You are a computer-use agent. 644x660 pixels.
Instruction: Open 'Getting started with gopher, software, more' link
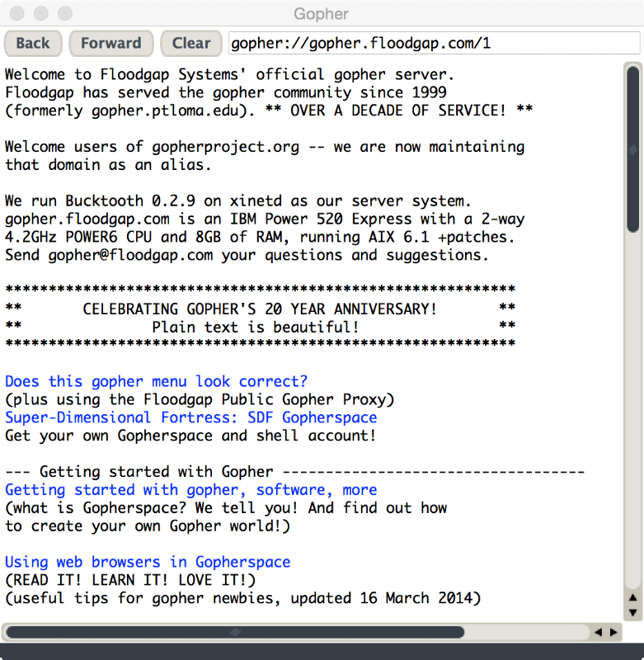(191, 490)
